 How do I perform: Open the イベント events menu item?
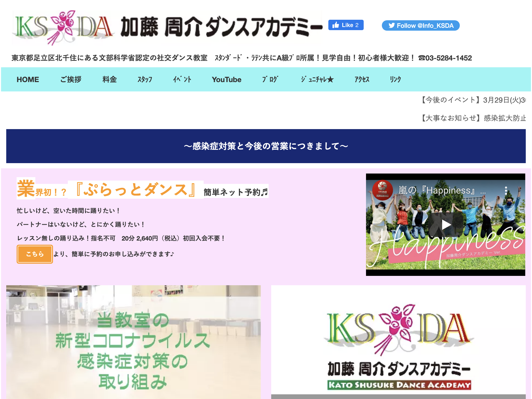point(182,79)
